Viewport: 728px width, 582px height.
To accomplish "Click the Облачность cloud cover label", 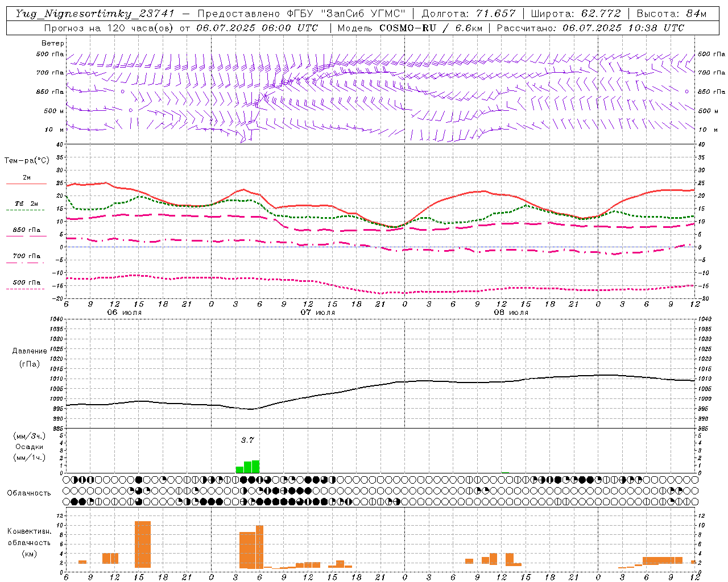I will click(x=29, y=493).
